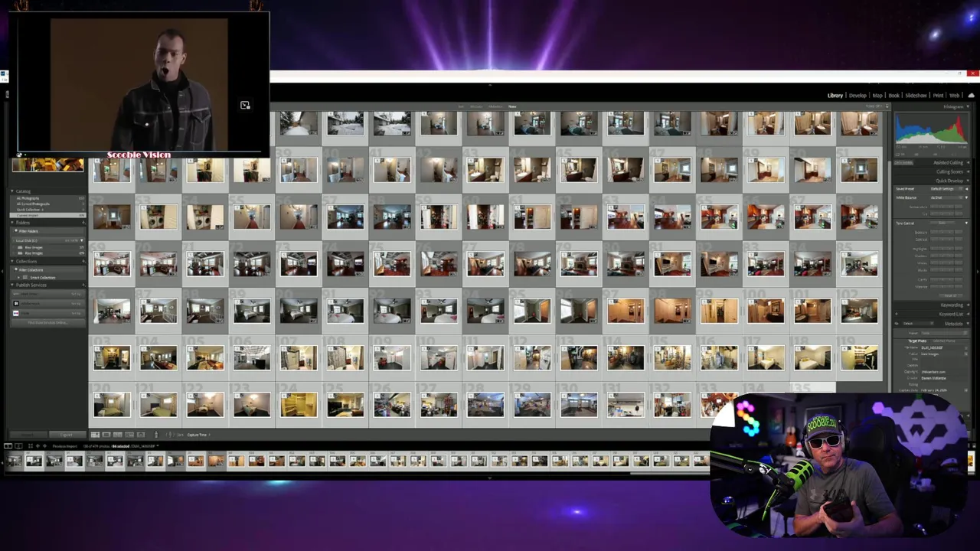Select the Painter spray can tool
This screenshot has height=551, width=980.
(156, 435)
